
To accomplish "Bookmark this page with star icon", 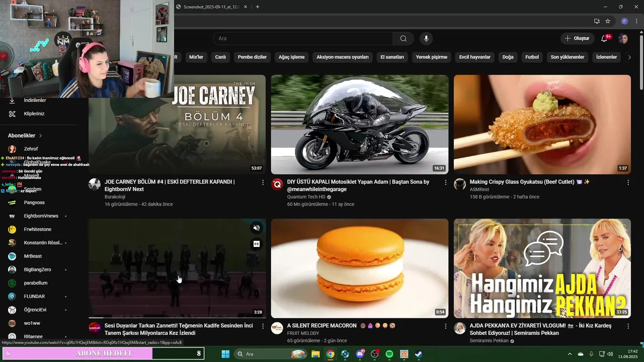I will [x=608, y=21].
